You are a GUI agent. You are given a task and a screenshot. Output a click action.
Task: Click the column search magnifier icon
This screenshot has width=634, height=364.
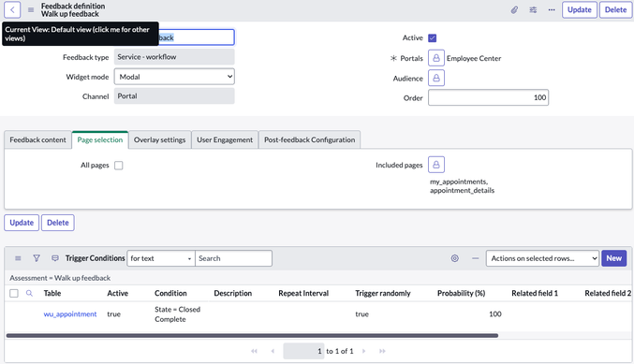29,293
